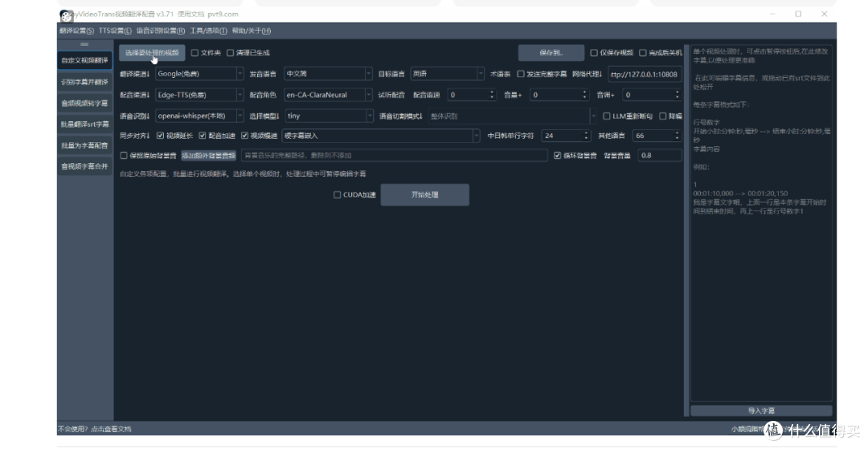
Task: Switch to 识别字幕并翻译 sidebar tab
Action: (x=84, y=82)
